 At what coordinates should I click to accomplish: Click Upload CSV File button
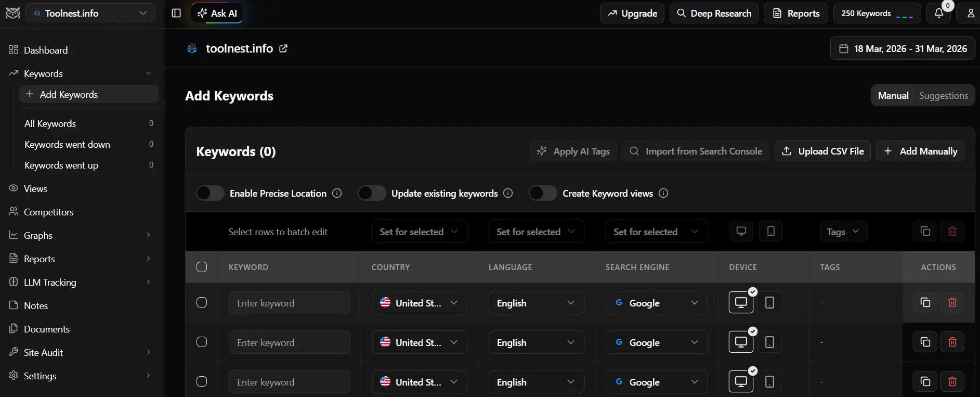point(823,151)
